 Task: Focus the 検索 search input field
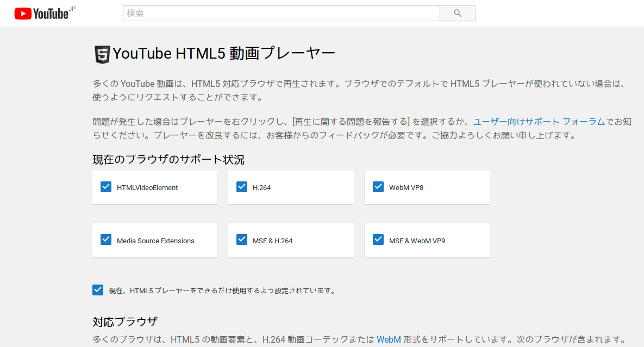[281, 14]
